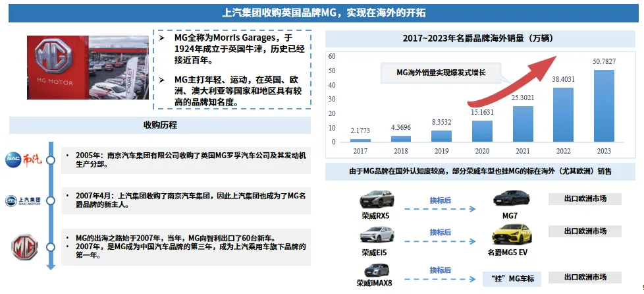
Task: Click the 收购历程 section header
Action: point(160,125)
